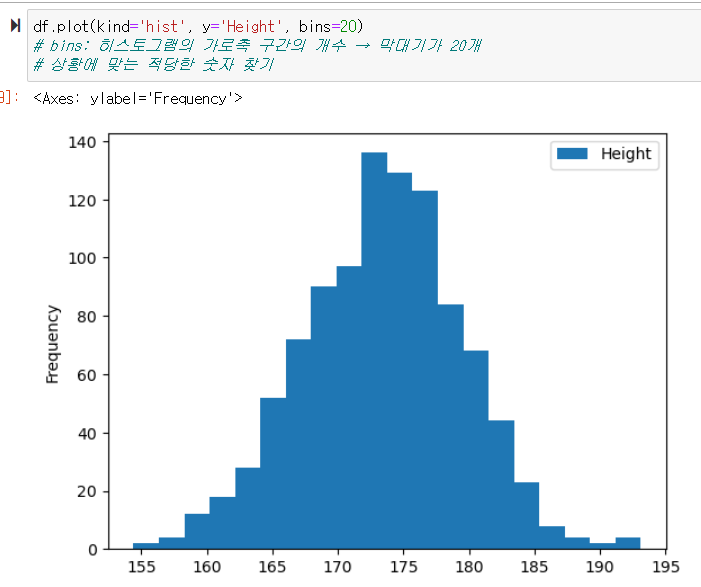Click the x-axis tick label 155
The image size is (701, 587).
[x=142, y=567]
